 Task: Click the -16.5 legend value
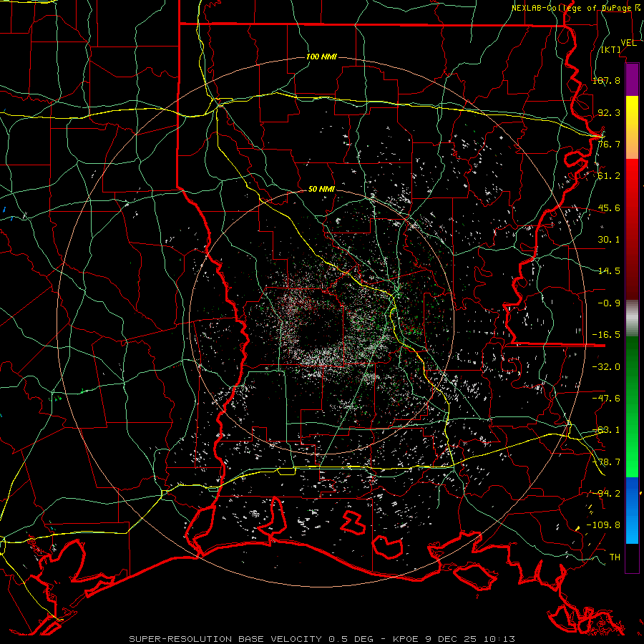[606, 335]
